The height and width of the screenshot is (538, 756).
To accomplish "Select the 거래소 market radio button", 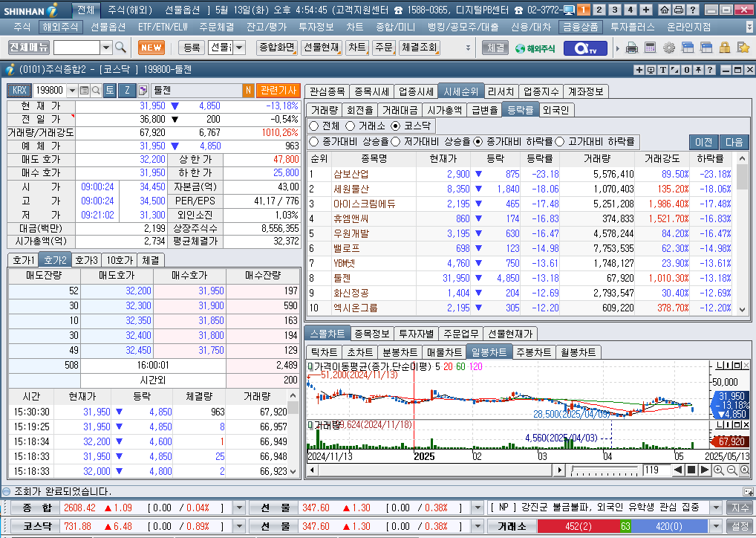I will coord(351,126).
